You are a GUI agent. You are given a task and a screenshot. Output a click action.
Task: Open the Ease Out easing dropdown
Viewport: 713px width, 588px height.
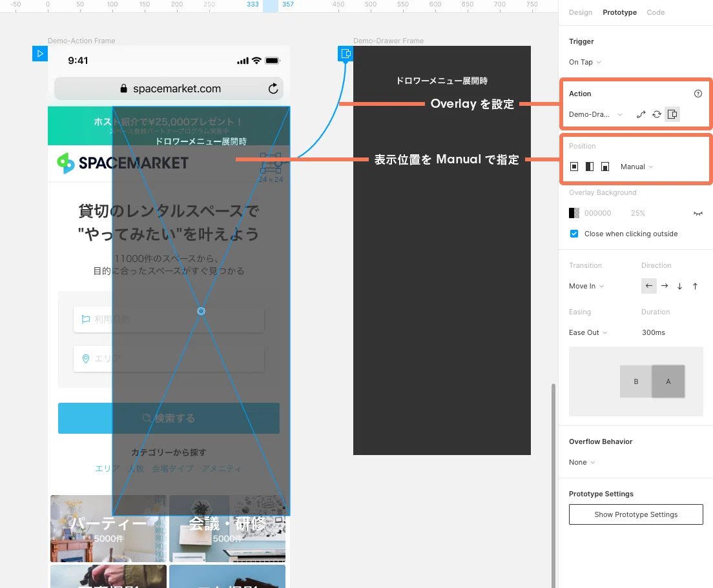588,332
